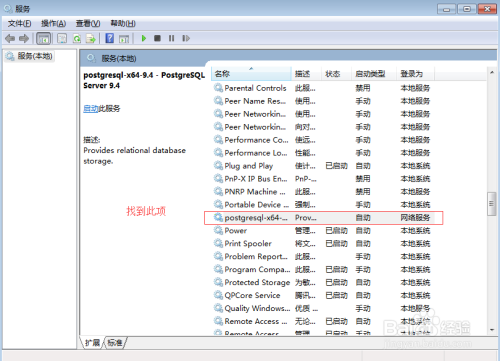
Task: Toggle the show/hide console tree icon
Action: [x=44, y=39]
